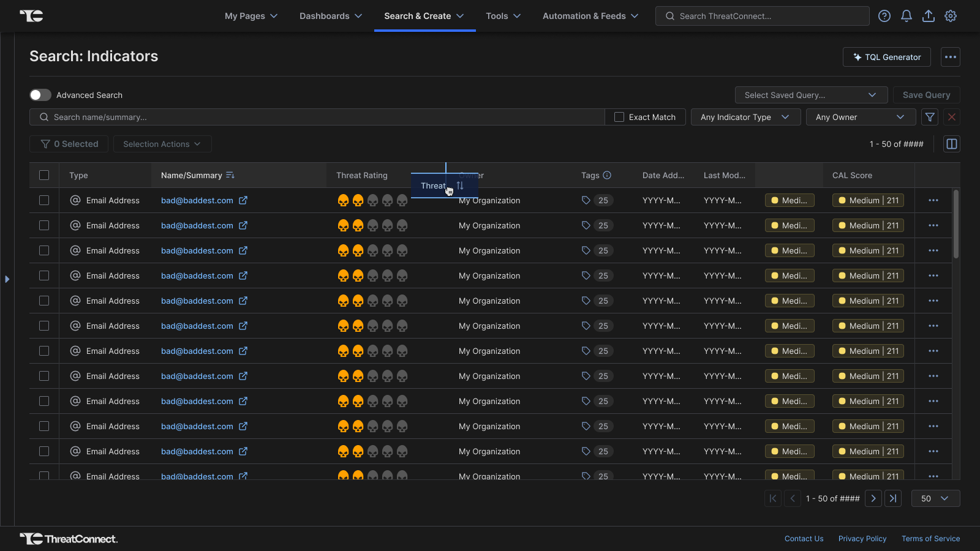Viewport: 980px width, 551px height.
Task: Open the Dashboards menu
Action: tap(331, 16)
